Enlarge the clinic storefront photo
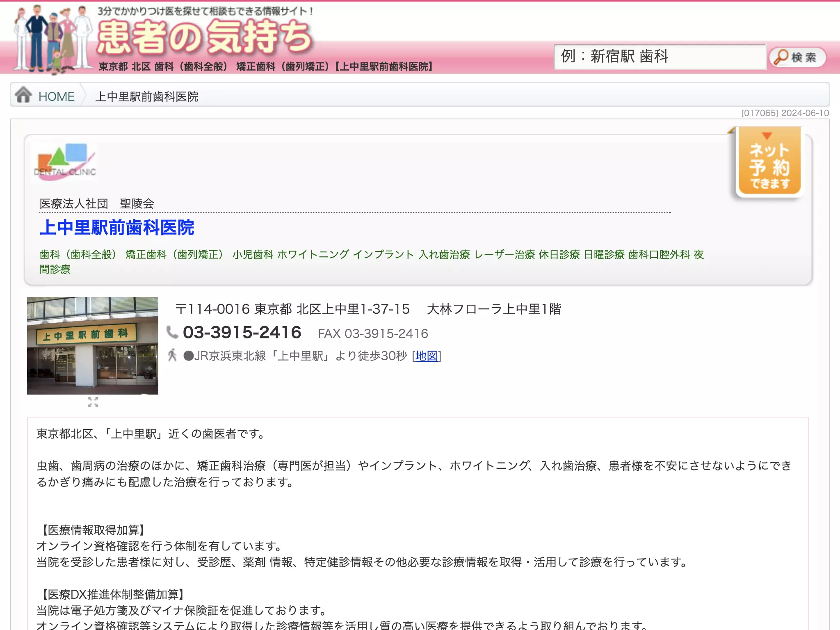Screen dimensions: 840x630 93,345
